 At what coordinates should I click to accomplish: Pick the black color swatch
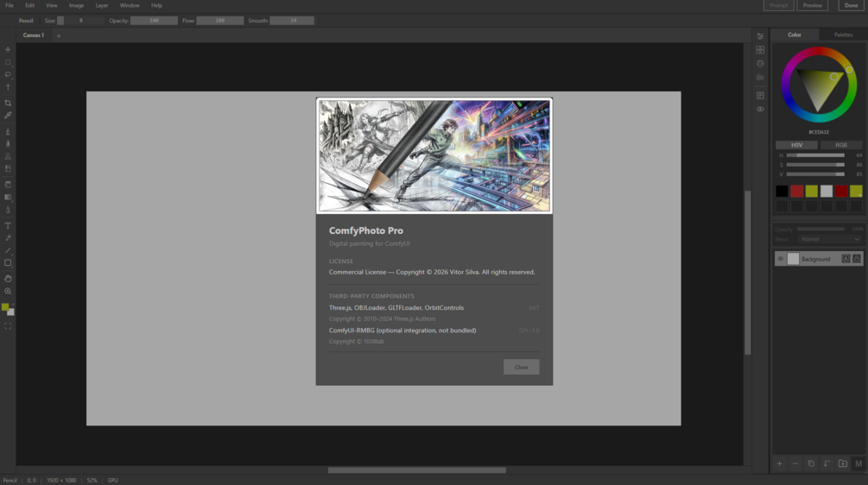click(782, 192)
